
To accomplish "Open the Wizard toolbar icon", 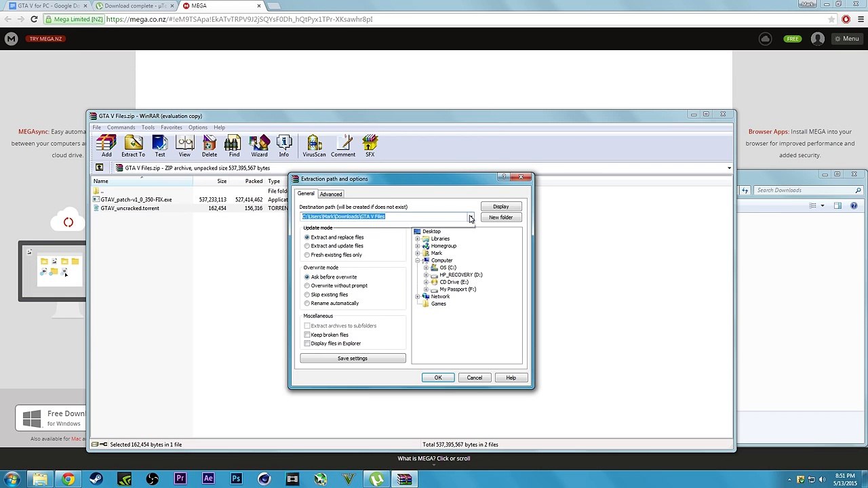I will 259,146.
